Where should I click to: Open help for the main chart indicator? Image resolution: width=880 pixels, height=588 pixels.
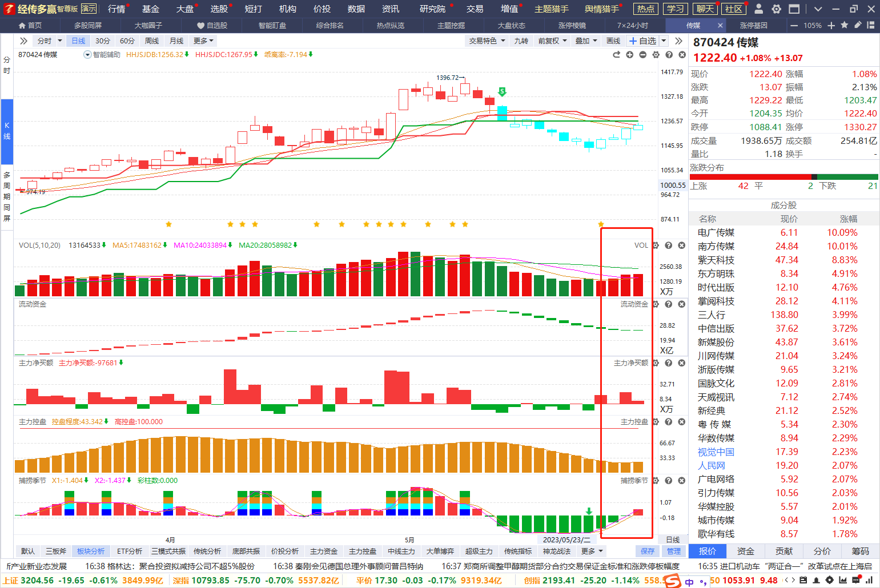click(x=669, y=55)
